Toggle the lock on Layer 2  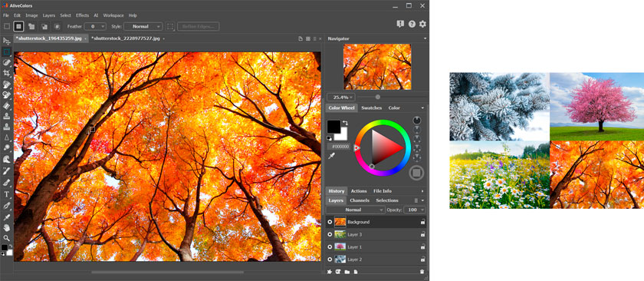coord(422,260)
